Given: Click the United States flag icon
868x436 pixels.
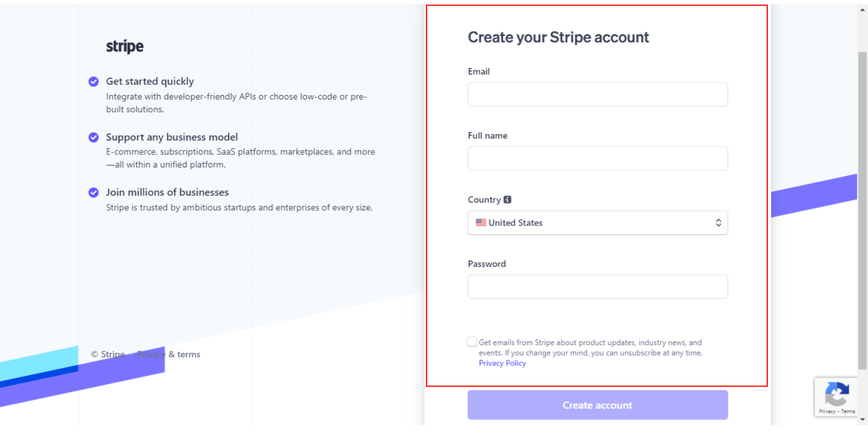Looking at the screenshot, I should tap(481, 222).
